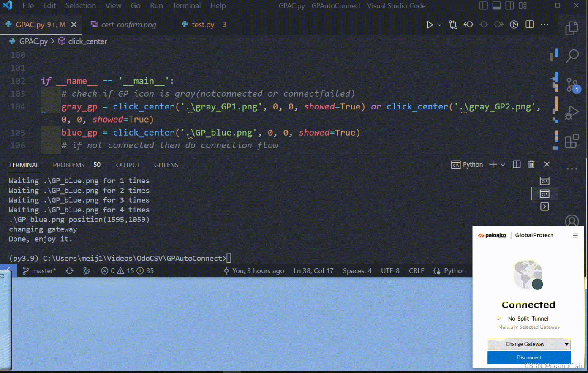Click the master* branch in the status bar
Image resolution: width=588 pixels, height=373 pixels.
[39, 271]
